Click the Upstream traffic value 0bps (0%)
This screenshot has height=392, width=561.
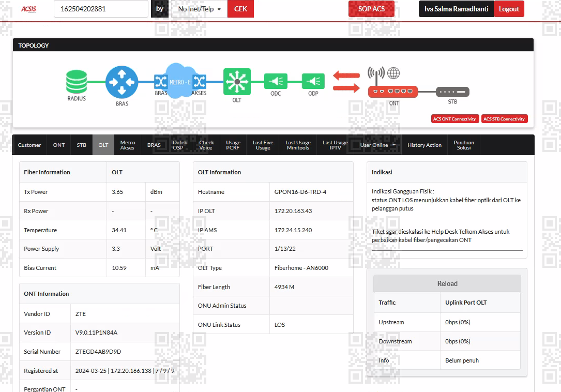tap(458, 322)
